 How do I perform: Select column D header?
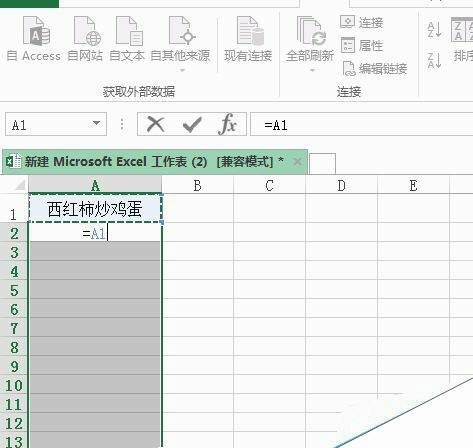click(342, 185)
